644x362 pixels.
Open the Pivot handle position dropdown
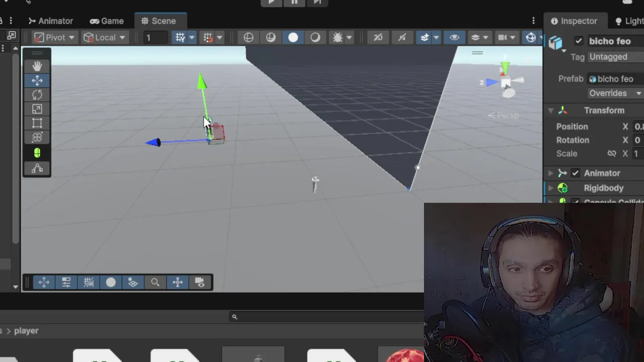[54, 38]
